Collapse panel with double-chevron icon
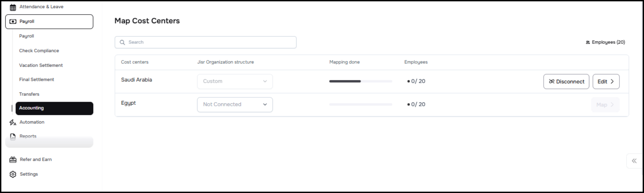Image resolution: width=644 pixels, height=193 pixels. [x=634, y=161]
